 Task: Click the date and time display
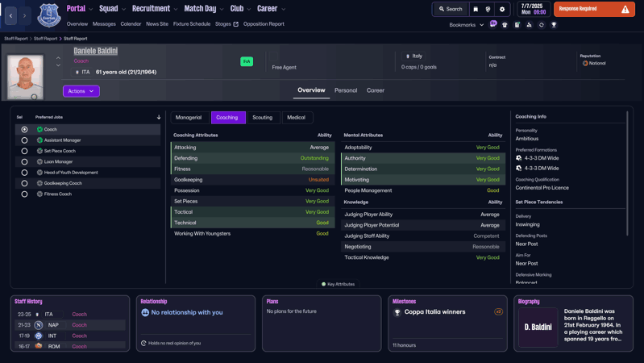click(533, 9)
